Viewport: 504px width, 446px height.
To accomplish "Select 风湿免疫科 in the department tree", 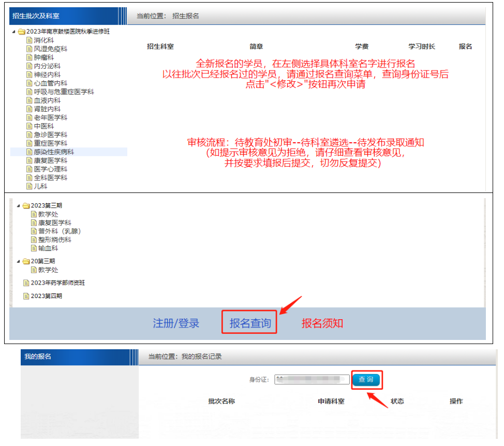I will [51, 49].
